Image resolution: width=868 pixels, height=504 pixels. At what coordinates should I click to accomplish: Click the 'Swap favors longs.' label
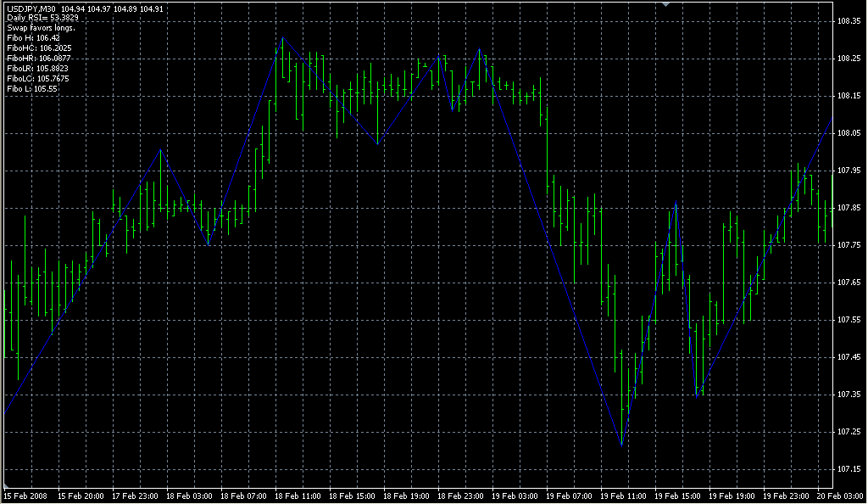pyautogui.click(x=41, y=28)
